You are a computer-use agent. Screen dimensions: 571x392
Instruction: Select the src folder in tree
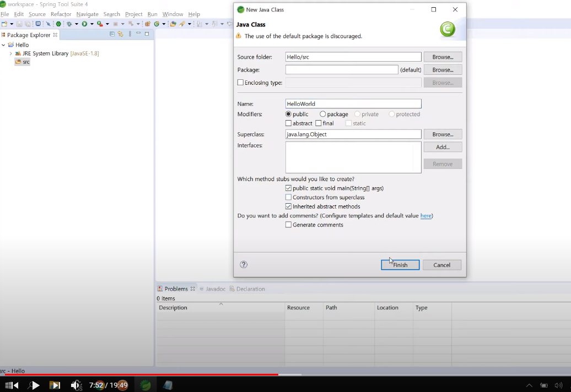[23, 62]
